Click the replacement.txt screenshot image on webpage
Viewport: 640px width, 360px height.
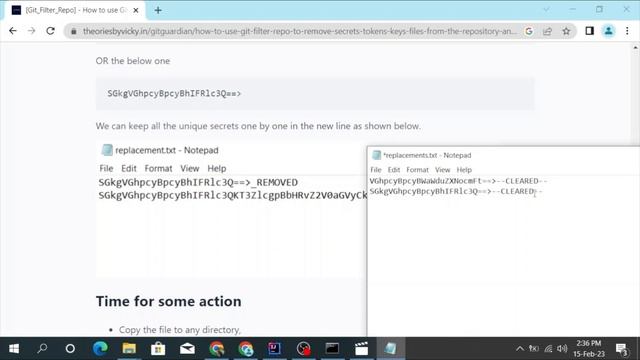[x=231, y=210]
